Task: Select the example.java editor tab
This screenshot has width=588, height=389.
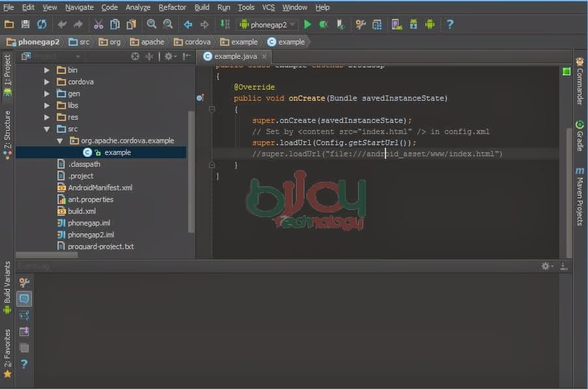Action: [x=230, y=56]
